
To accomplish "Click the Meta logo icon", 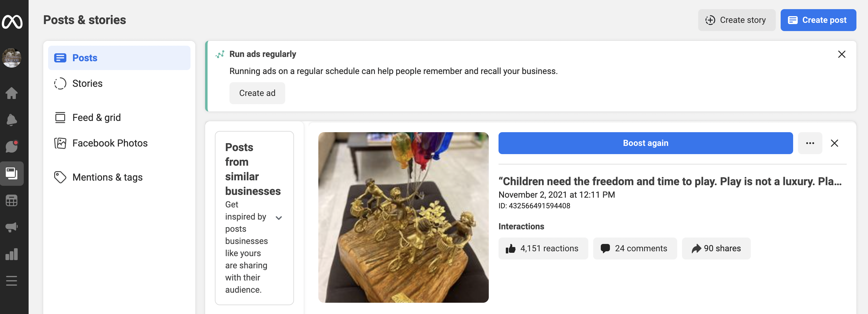I will [x=12, y=22].
